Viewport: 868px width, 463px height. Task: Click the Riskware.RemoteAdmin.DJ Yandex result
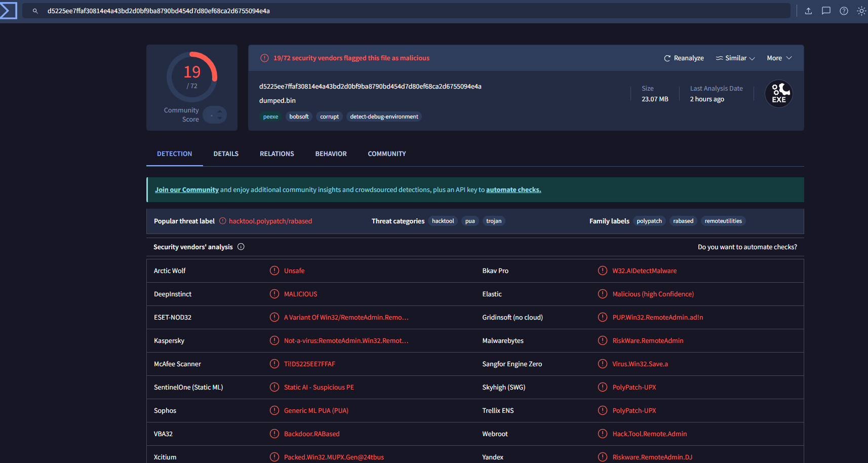pyautogui.click(x=652, y=457)
